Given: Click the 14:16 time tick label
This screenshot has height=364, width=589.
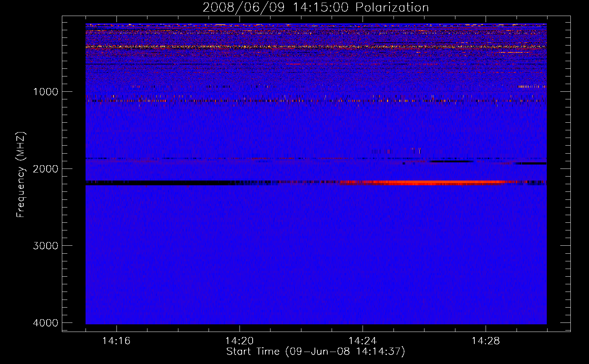Looking at the screenshot, I should pos(116,341).
